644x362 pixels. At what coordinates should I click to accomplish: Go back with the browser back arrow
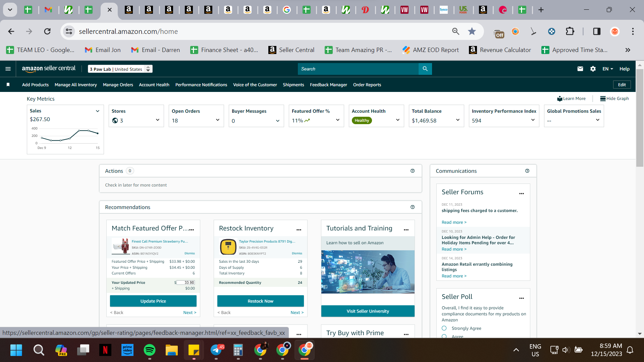click(x=11, y=31)
